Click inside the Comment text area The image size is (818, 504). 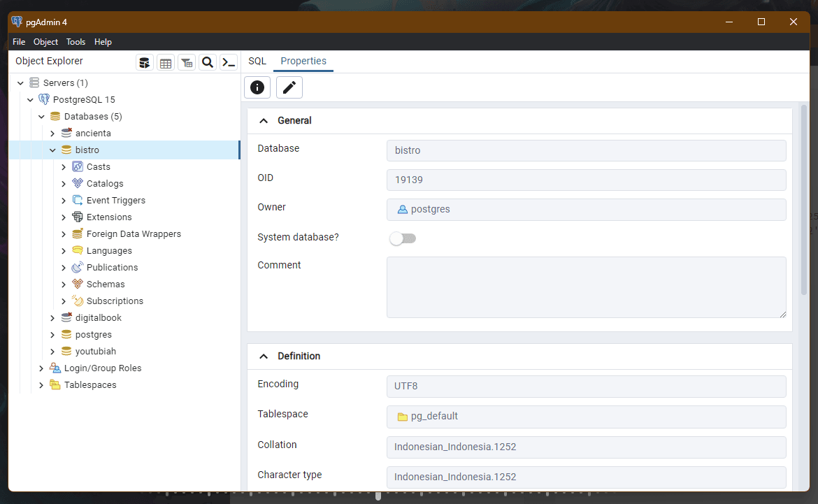587,287
